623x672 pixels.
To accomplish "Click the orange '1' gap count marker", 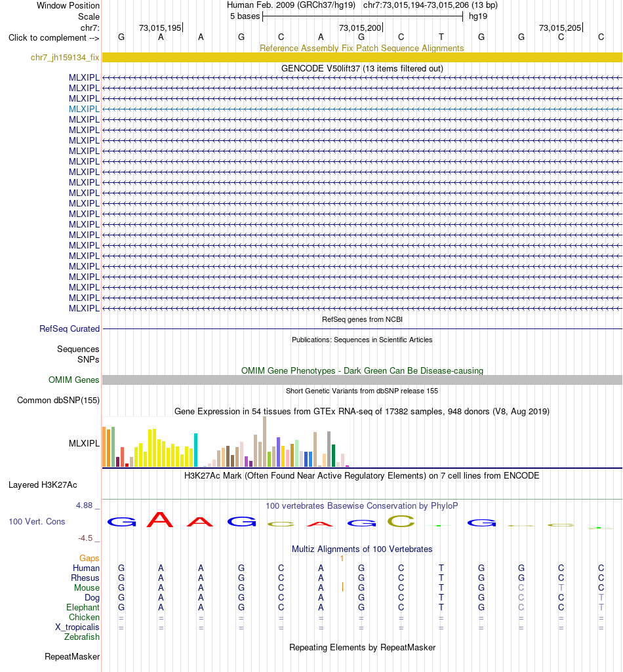I will click(x=342, y=559).
